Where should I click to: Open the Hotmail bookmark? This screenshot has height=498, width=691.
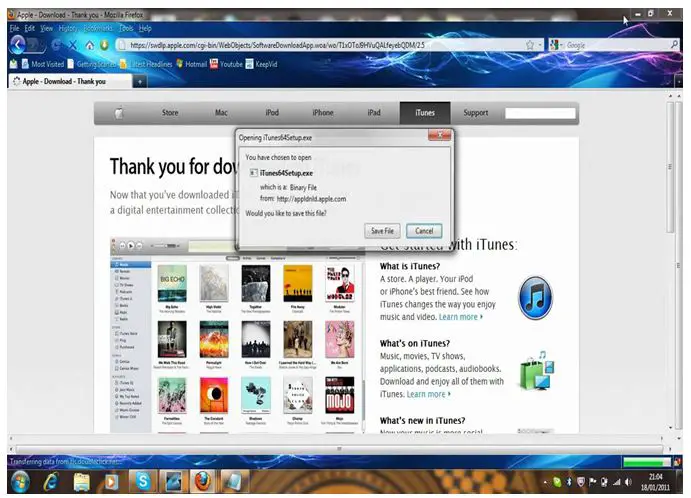coord(191,64)
